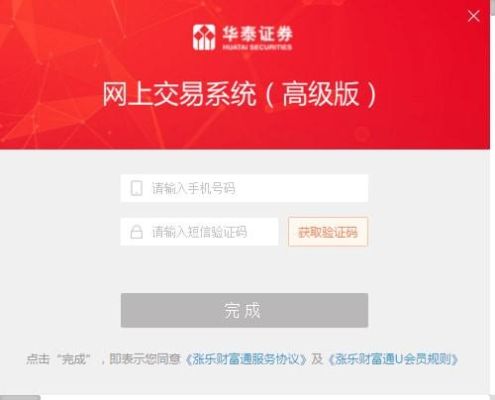495x400 pixels.
Task: Click the 网上交易系统（高级版）title heading
Action: coord(239,95)
